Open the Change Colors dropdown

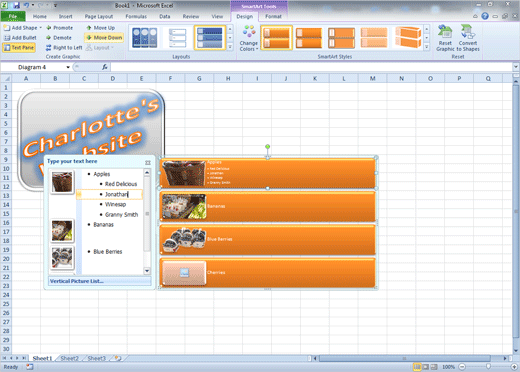(x=249, y=38)
